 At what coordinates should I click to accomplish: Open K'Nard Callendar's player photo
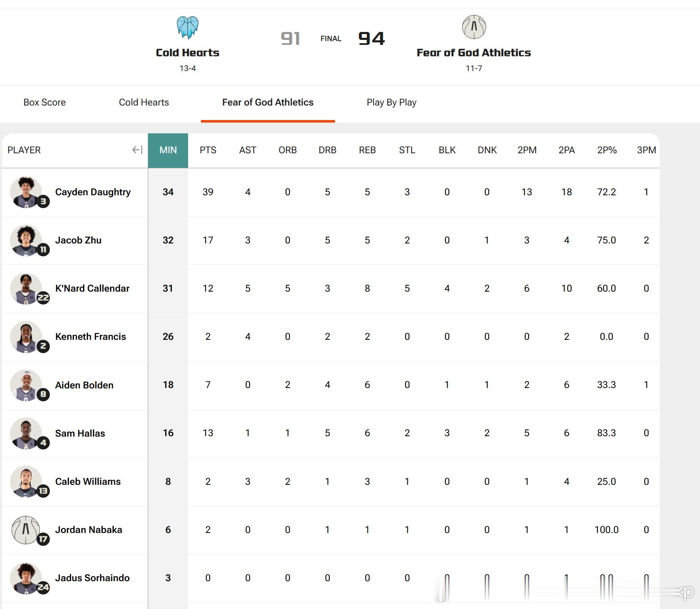(26, 288)
